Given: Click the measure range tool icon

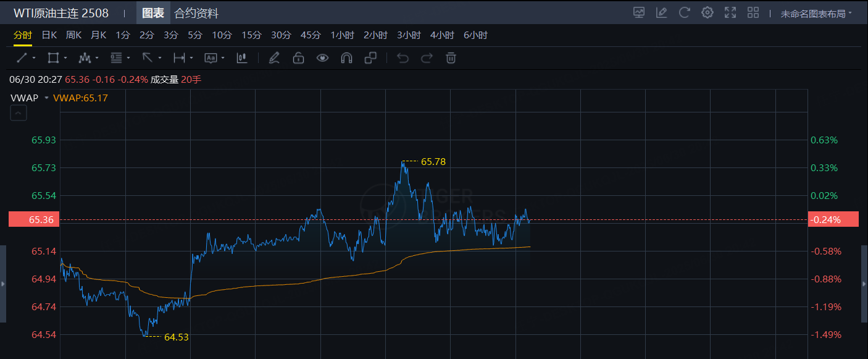Looking at the screenshot, I should tap(179, 58).
